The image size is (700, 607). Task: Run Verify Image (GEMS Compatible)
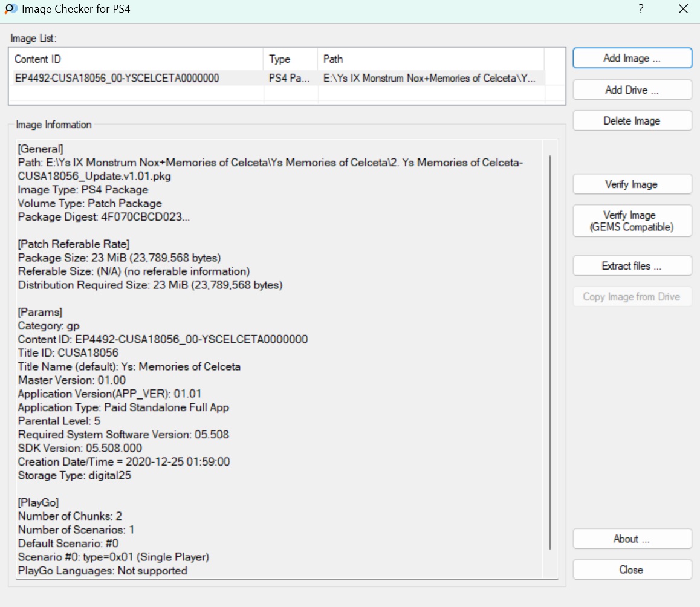632,221
